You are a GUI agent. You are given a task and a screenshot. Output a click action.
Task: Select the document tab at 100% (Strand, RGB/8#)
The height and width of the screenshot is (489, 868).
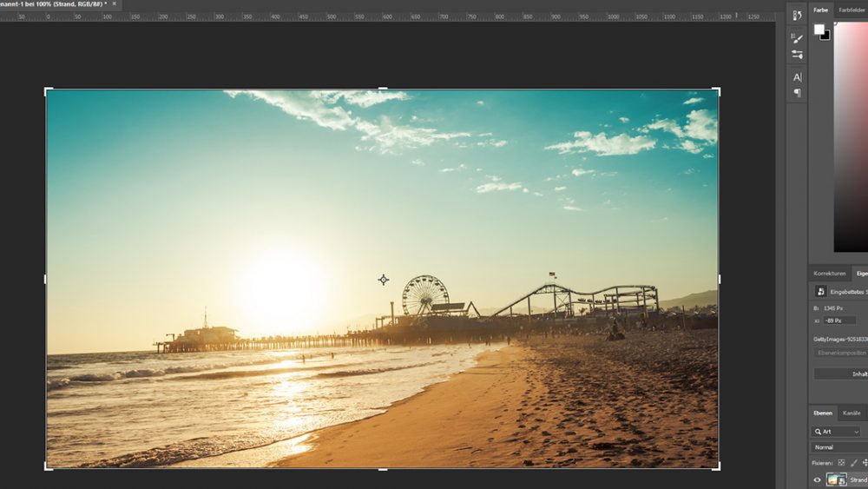(x=53, y=3)
